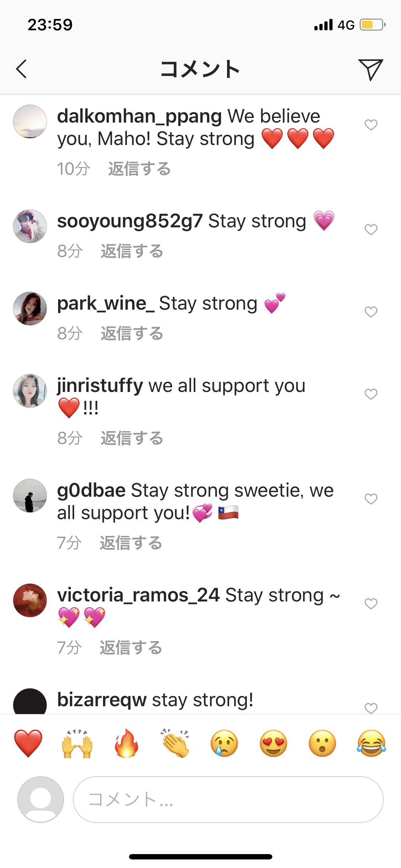Screen dimensions: 401x868
Task: Tap sooyoung852g7's profile picture
Action: tap(30, 226)
